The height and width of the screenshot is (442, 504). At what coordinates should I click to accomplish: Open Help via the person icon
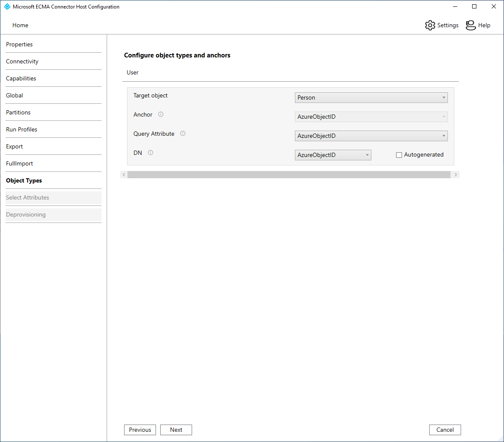click(x=470, y=25)
